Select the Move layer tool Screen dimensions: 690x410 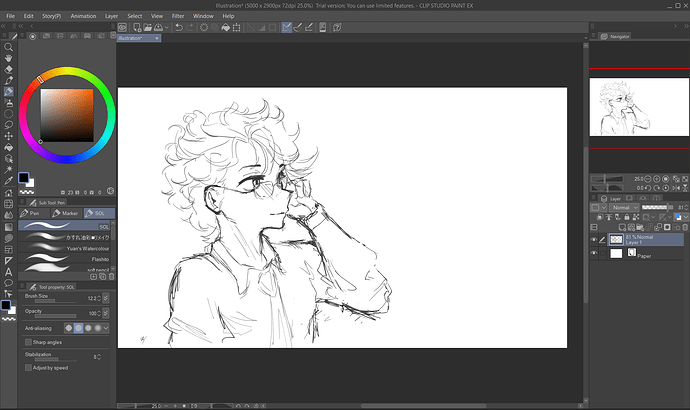click(8, 136)
